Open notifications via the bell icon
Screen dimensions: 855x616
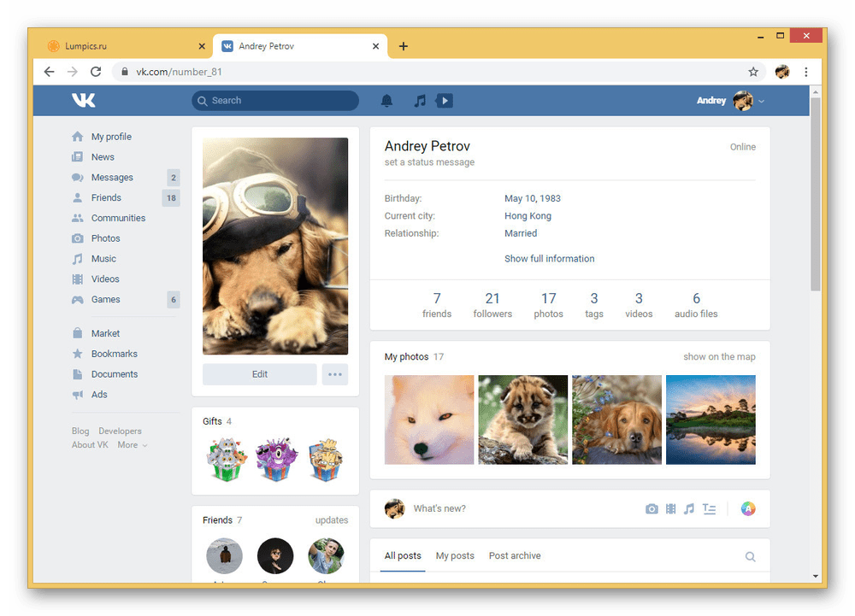(x=386, y=100)
